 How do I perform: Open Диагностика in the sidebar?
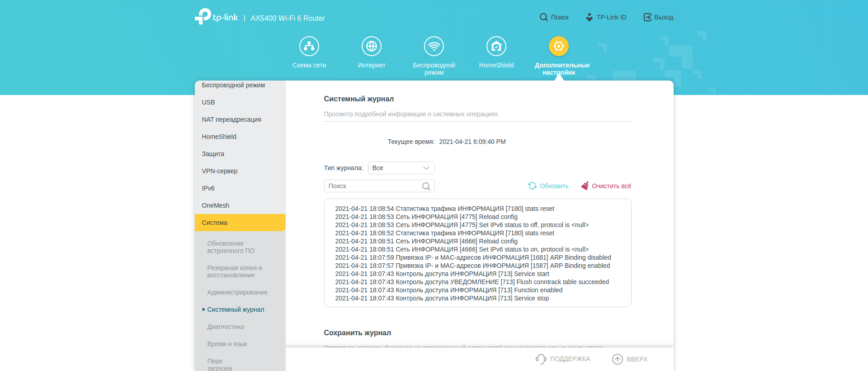226,327
